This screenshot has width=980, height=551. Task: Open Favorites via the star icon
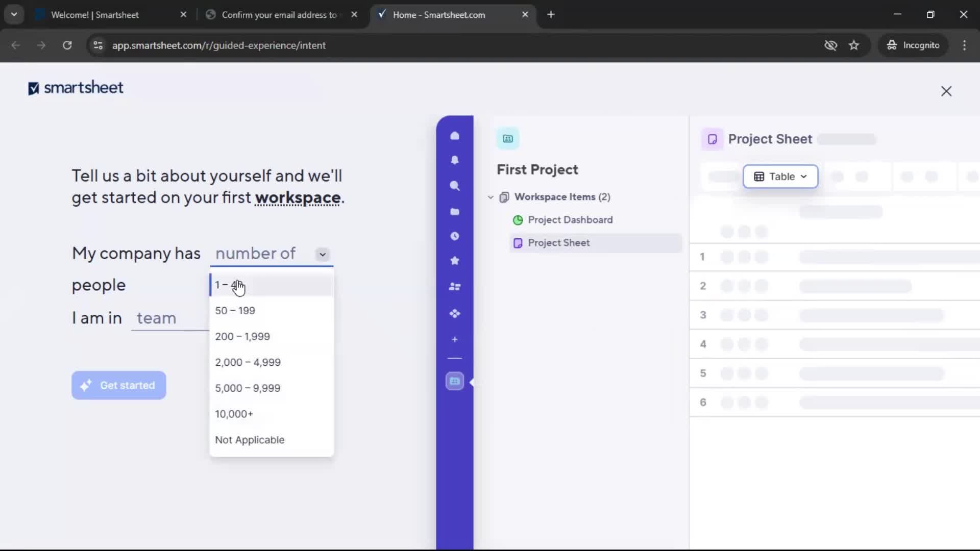coord(454,261)
